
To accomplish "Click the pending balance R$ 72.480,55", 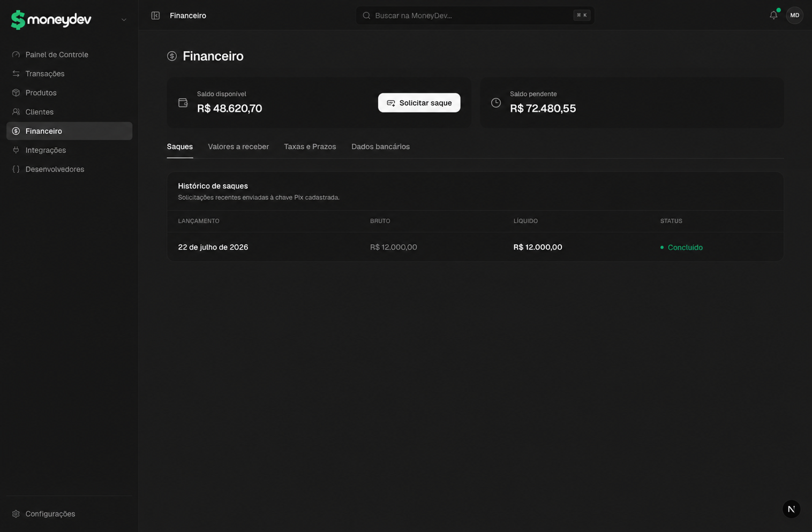I will pyautogui.click(x=543, y=109).
